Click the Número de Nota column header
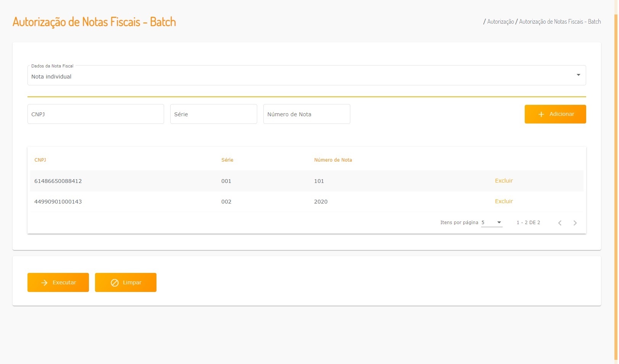Screen dimensions: 619x364 click(333, 160)
